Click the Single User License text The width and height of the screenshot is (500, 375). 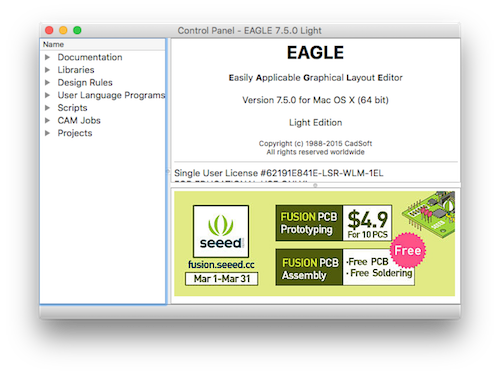click(x=279, y=173)
